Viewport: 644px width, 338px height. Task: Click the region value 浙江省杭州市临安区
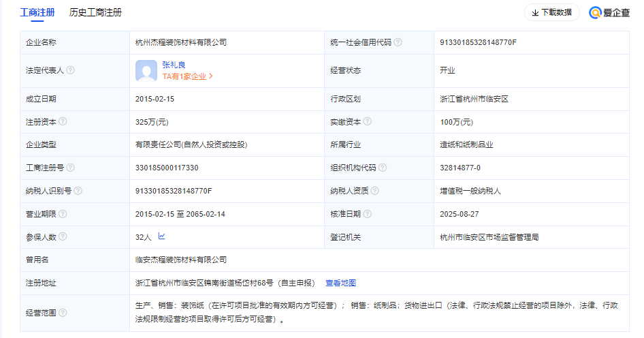tap(474, 99)
